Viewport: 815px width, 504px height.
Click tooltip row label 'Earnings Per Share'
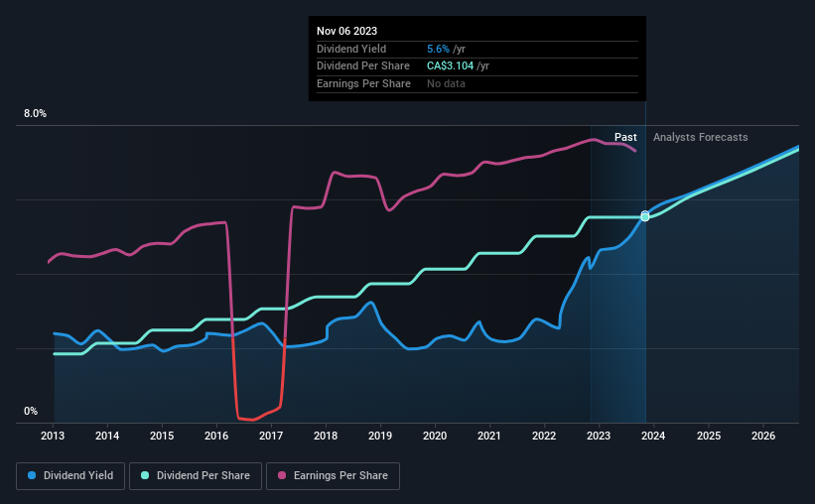point(363,83)
